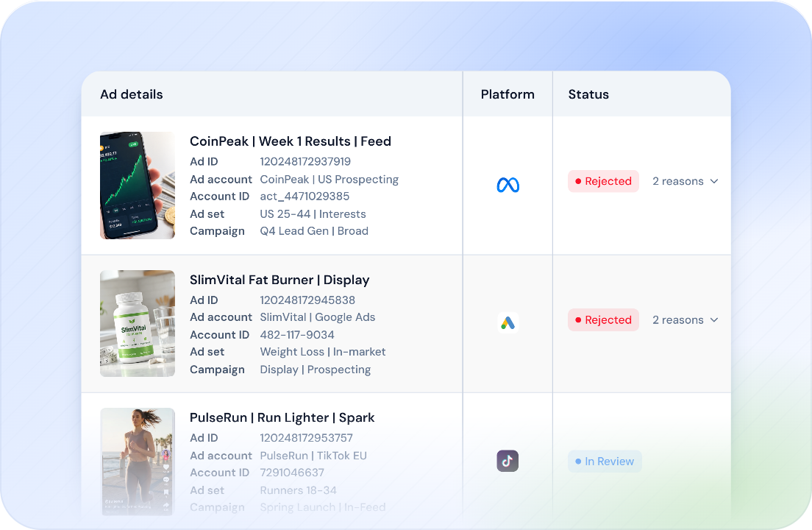Screen dimensions: 812x530
Task: Select Ad ID 120248172945838
Action: click(x=307, y=300)
